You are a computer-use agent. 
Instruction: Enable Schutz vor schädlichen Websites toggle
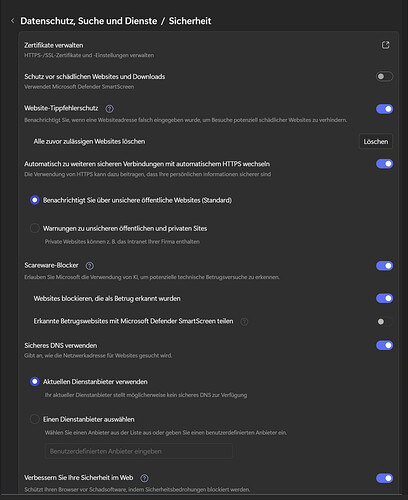(x=384, y=77)
